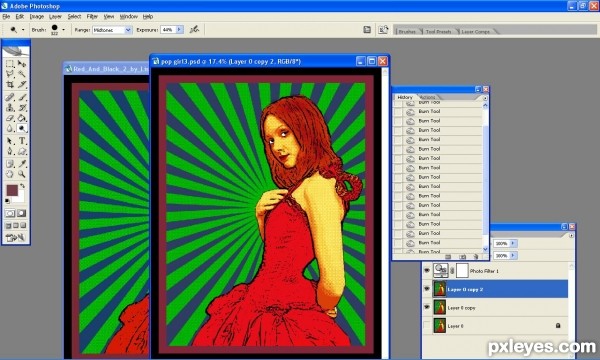Open the History palette flyout menu
Screen dimensions: 600x360
click(485, 98)
